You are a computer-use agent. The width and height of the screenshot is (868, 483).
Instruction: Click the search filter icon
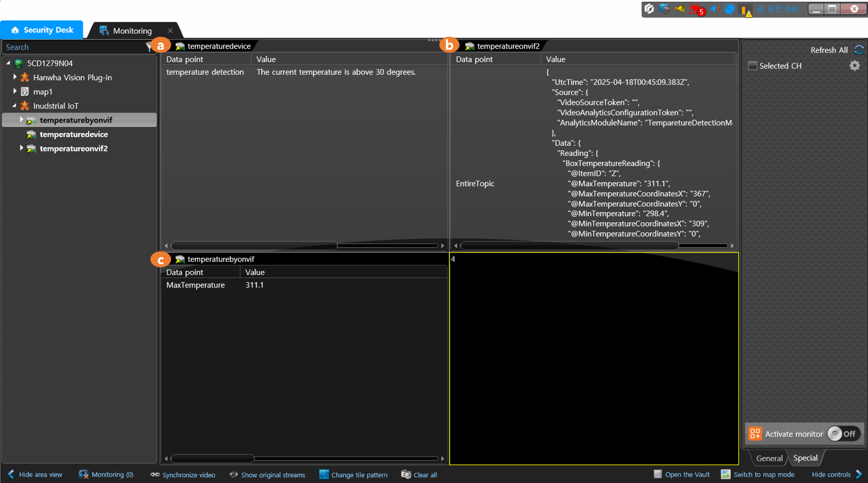[149, 47]
